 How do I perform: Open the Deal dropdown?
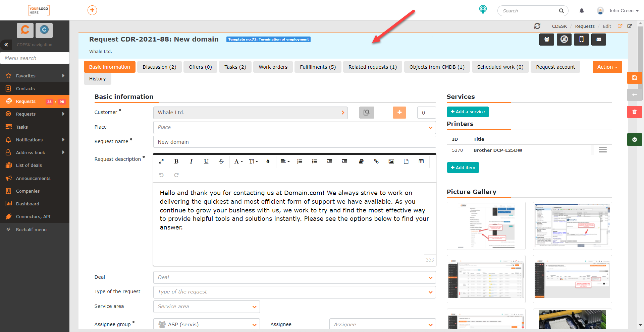click(x=294, y=277)
